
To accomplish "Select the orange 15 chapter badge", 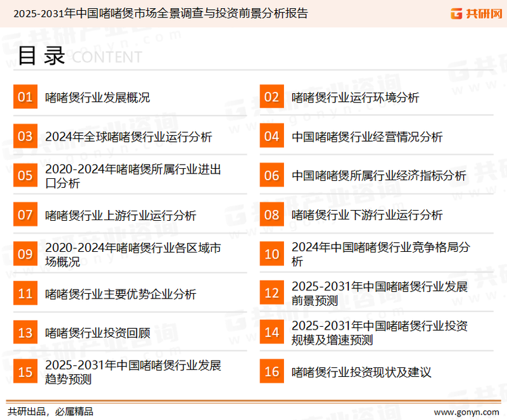I will (x=25, y=371).
